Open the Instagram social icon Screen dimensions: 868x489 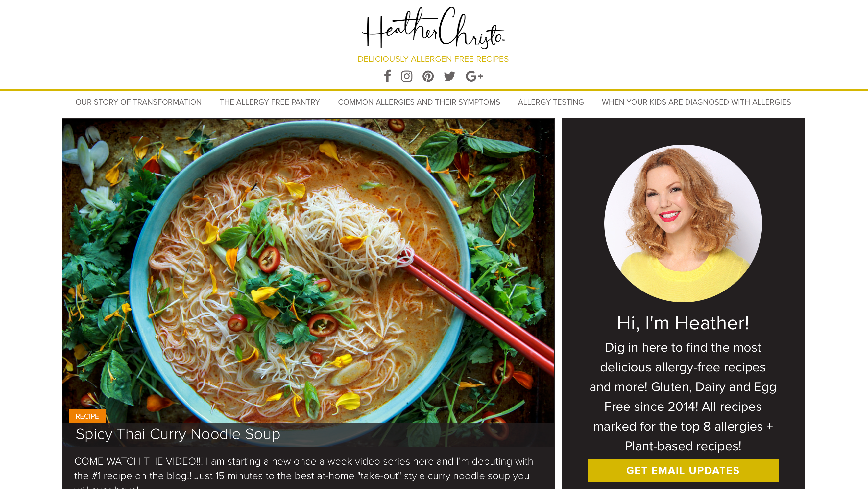click(407, 76)
